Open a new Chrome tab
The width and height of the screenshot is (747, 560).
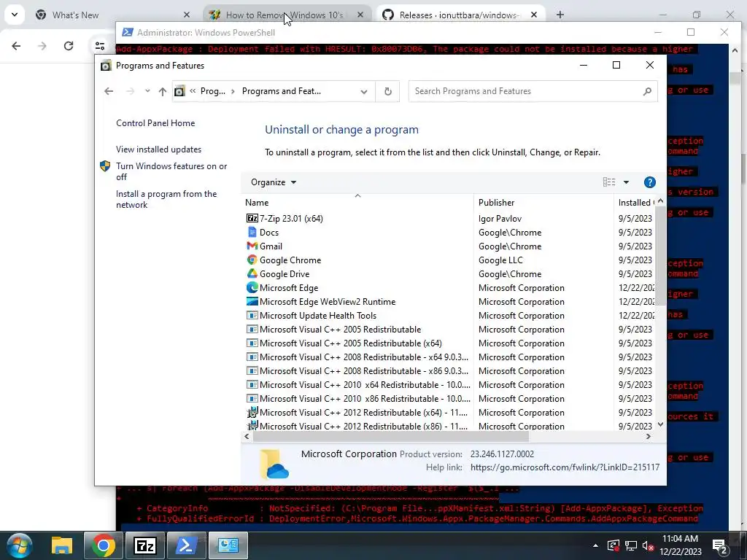click(x=560, y=15)
